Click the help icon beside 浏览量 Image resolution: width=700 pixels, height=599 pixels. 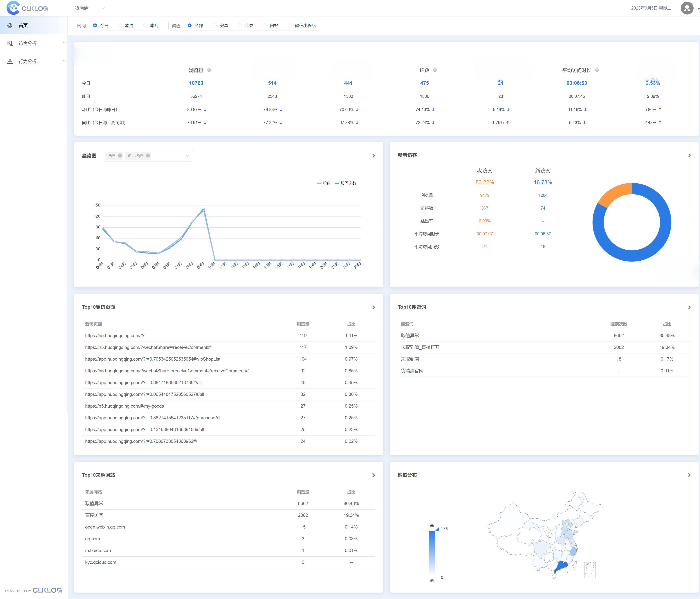tap(209, 70)
